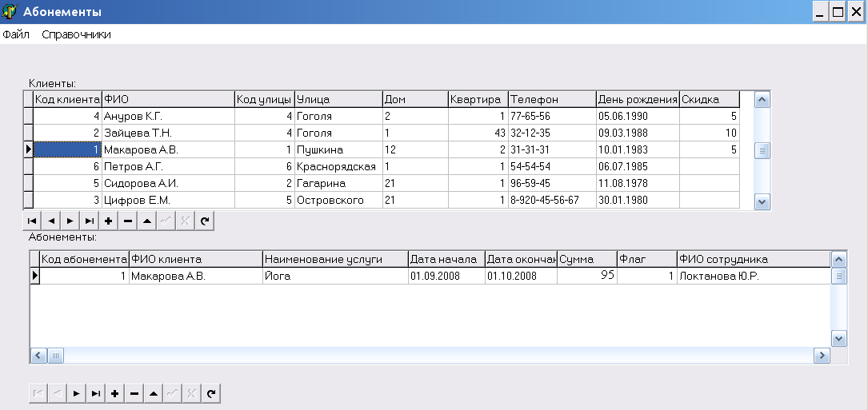Click row indicator of Макарова А.В. client row
The width and height of the screenshot is (868, 410).
click(x=28, y=150)
